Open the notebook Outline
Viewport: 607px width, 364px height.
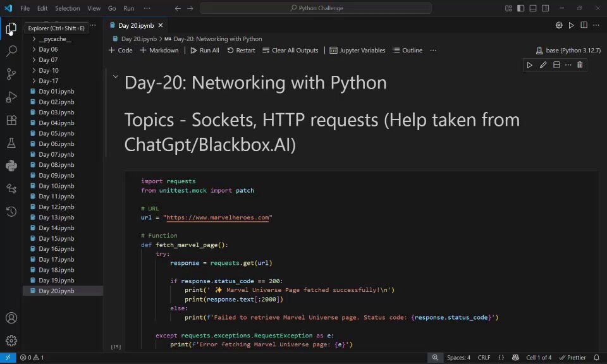[408, 51]
